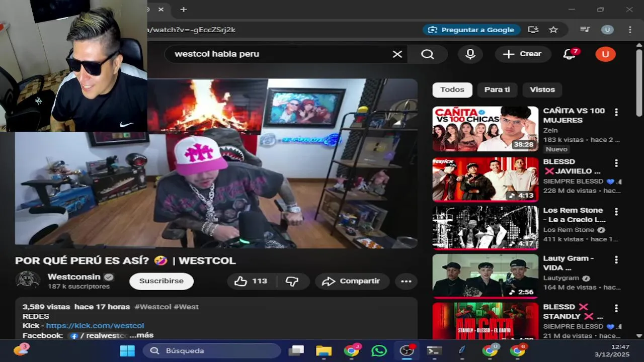Image resolution: width=644 pixels, height=362 pixels.
Task: Open the Westconsin channel name
Action: coord(74,277)
